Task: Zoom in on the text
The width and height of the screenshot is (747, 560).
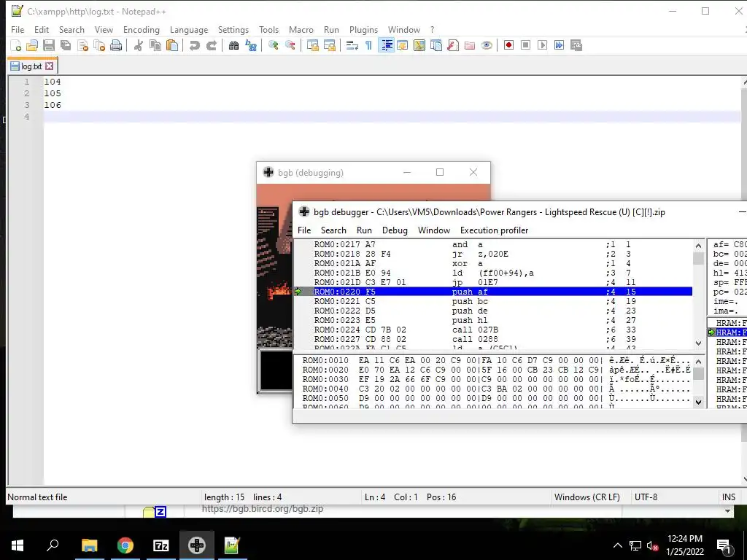Action: 274,45
